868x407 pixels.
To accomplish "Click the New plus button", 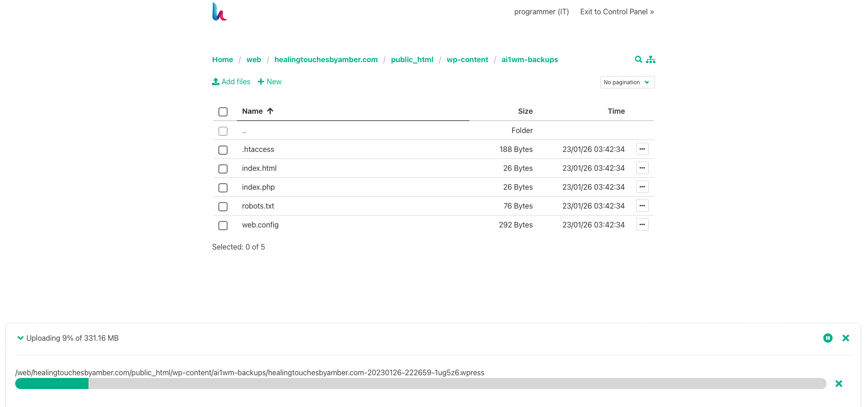I will (x=270, y=81).
